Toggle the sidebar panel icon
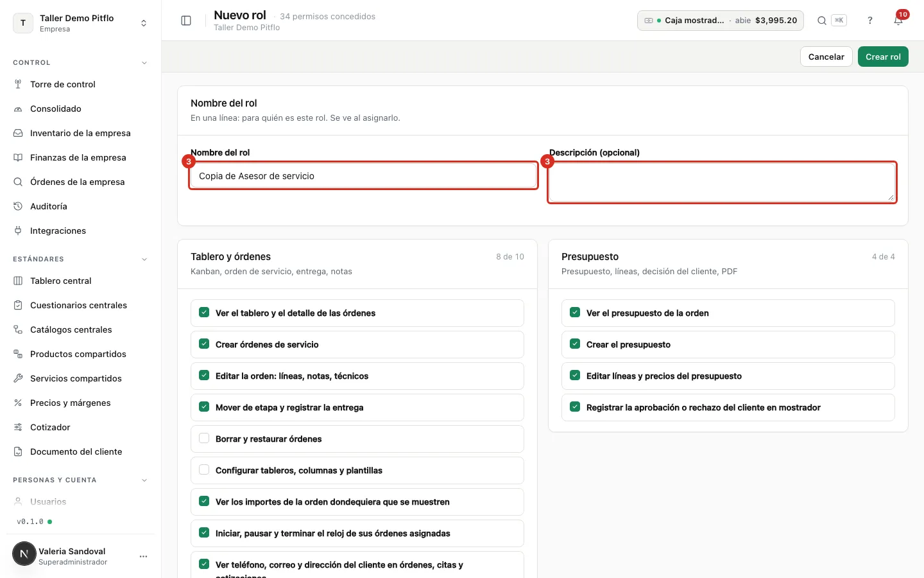This screenshot has height=578, width=924. [186, 21]
